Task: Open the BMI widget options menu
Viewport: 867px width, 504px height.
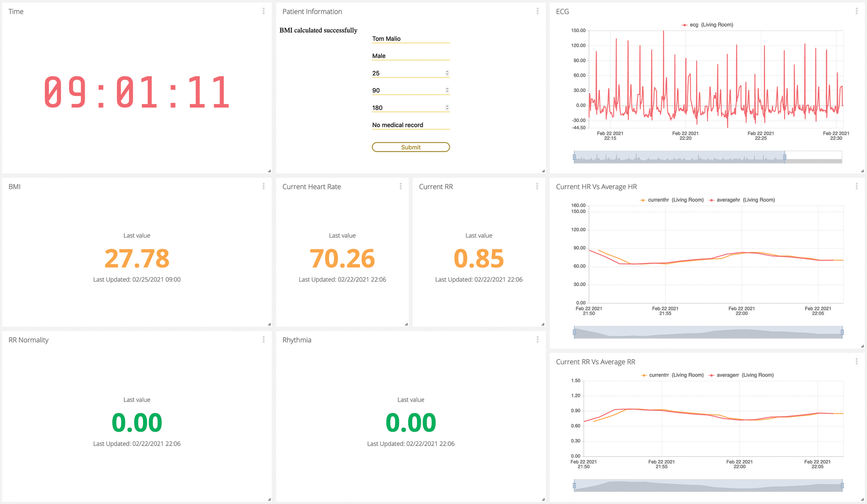Action: [x=264, y=186]
